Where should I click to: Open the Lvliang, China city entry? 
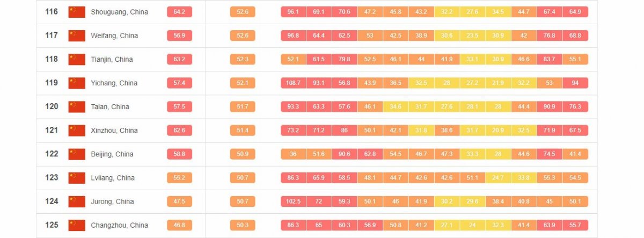coord(113,178)
